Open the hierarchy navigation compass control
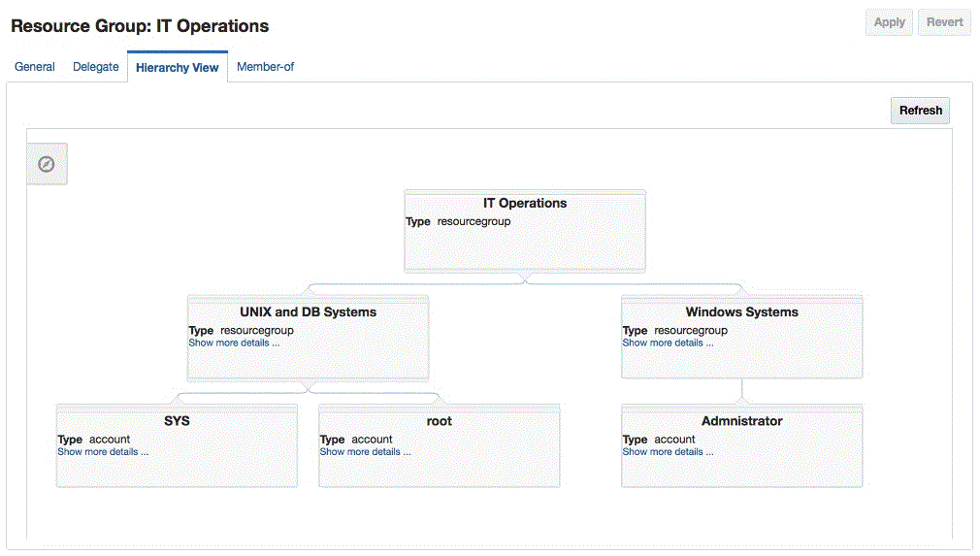The image size is (980, 556). pos(47,164)
